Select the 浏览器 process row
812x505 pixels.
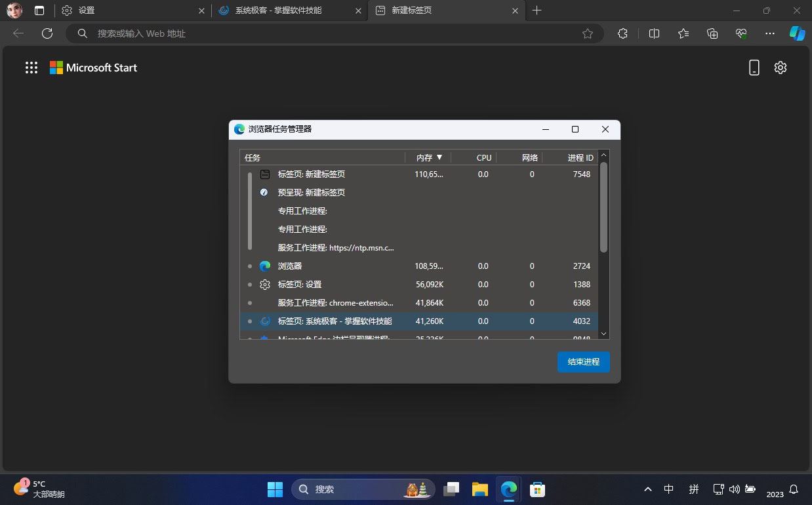tap(419, 266)
